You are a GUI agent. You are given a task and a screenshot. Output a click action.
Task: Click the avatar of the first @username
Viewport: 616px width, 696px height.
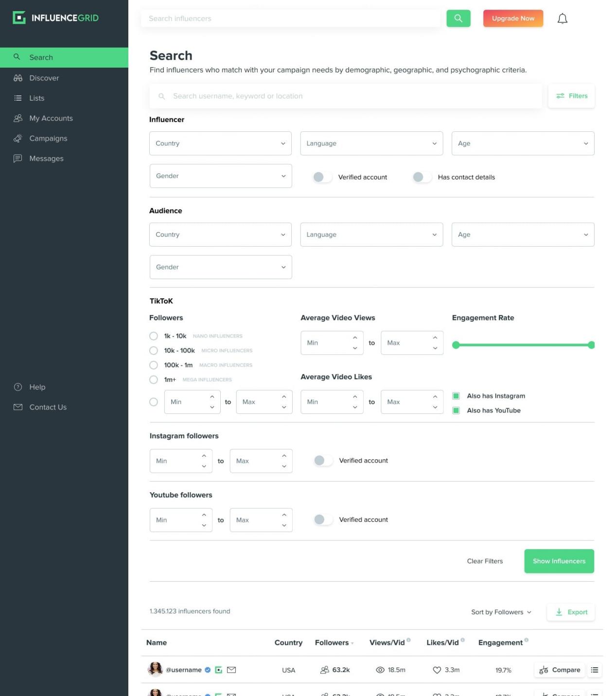tap(155, 669)
